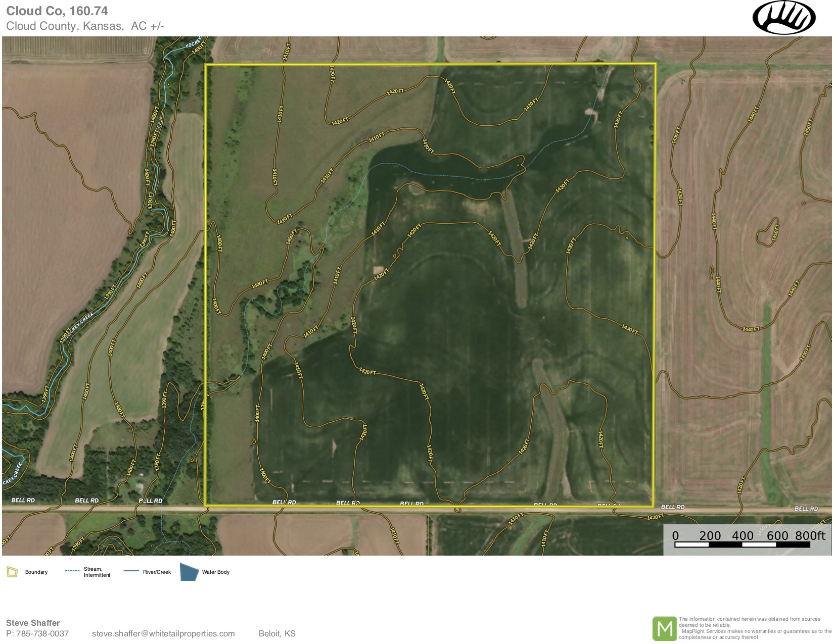
Task: Click the Cloud County, Kansas subtitle
Action: [65, 26]
